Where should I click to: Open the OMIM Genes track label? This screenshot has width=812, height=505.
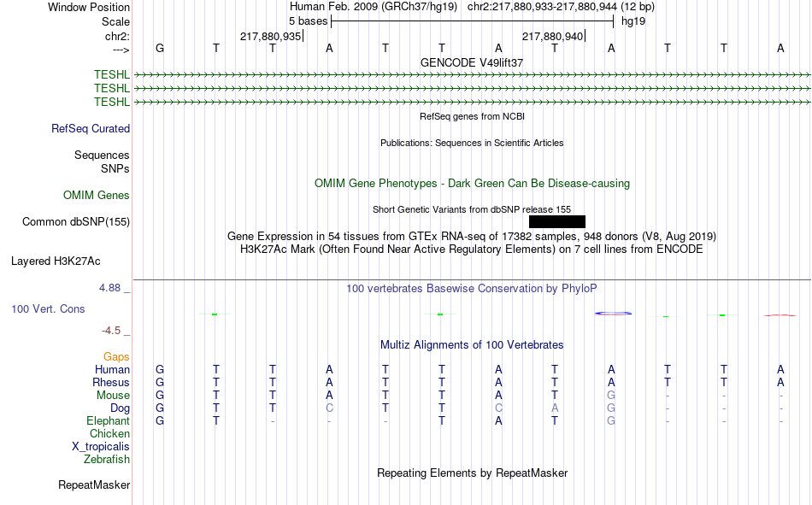[97, 196]
